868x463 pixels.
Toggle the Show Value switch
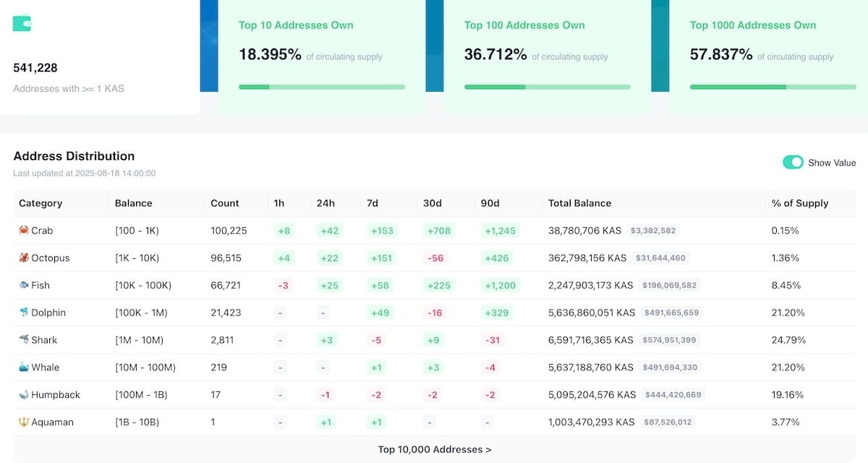tap(793, 162)
